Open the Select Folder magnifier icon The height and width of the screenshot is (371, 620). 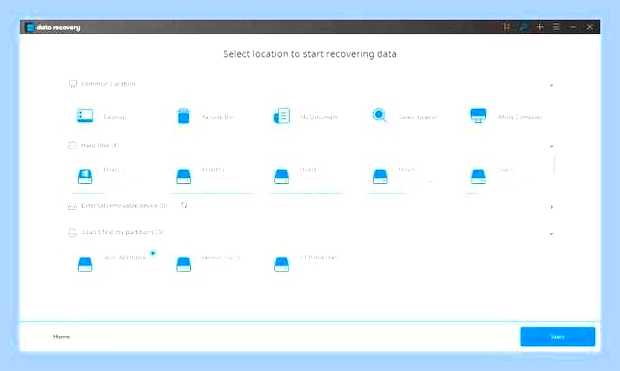click(379, 115)
